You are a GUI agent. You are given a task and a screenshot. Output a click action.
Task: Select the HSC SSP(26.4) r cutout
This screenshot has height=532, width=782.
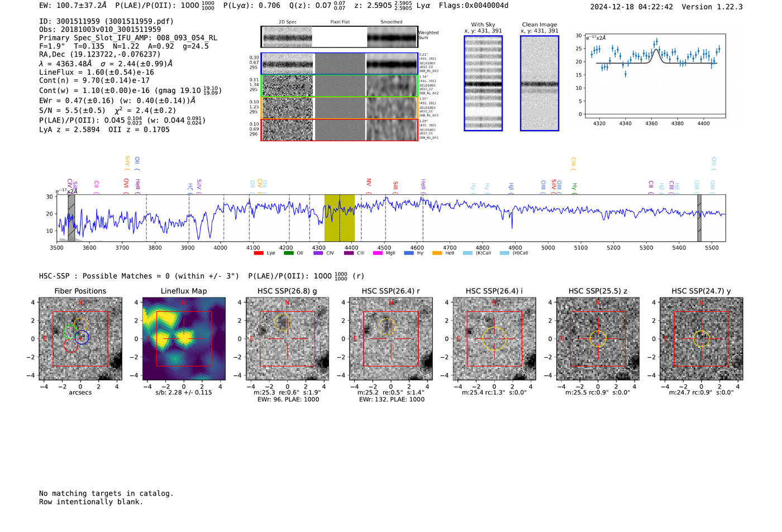tap(391, 339)
